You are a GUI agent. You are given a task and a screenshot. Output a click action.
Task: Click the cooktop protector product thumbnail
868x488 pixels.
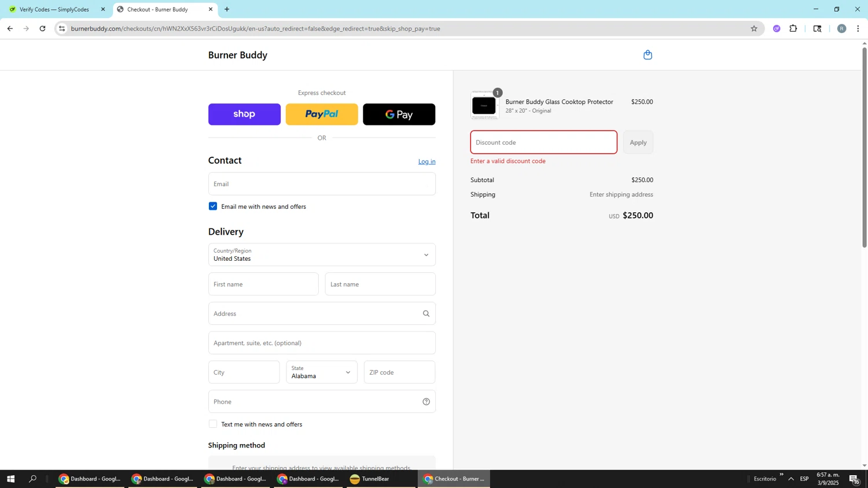(x=484, y=105)
